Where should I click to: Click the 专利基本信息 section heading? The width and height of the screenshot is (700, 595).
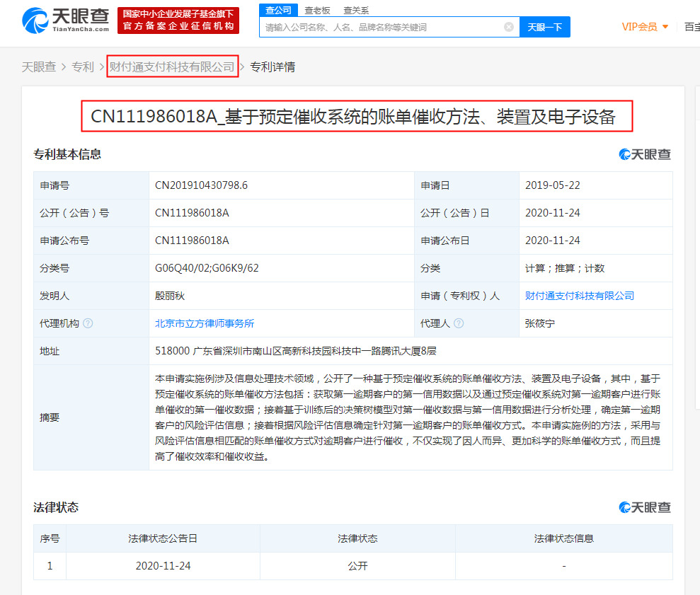coord(67,154)
